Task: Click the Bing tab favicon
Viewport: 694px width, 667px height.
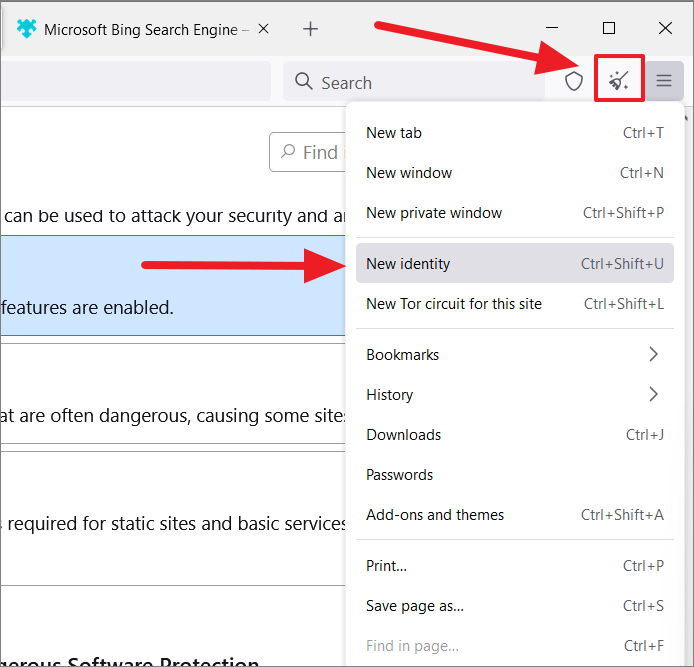Action: [x=27, y=29]
